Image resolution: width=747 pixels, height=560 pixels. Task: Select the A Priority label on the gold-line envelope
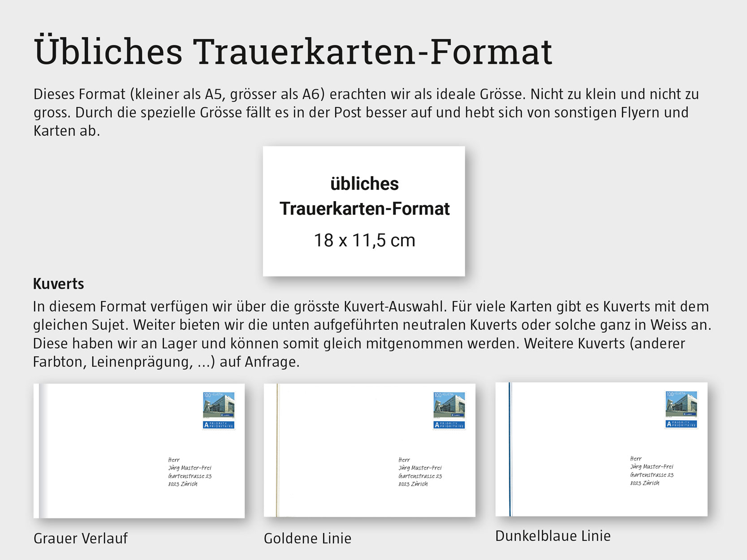pyautogui.click(x=449, y=425)
